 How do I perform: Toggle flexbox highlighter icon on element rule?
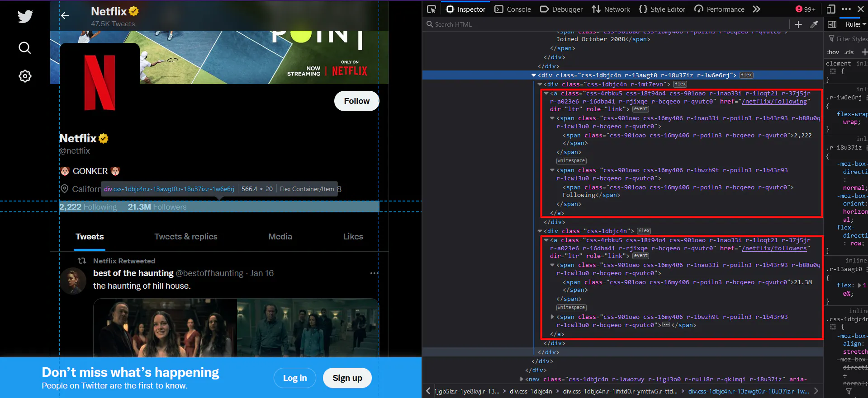pos(833,71)
